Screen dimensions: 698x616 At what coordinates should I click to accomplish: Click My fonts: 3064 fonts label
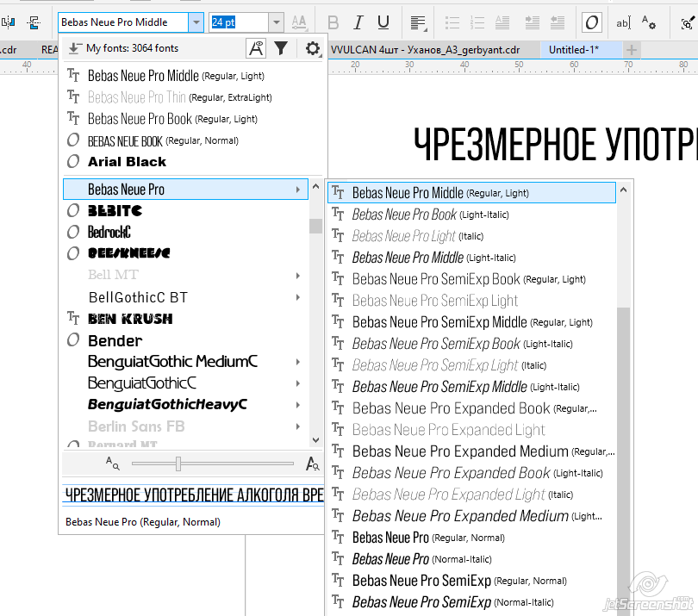[x=132, y=48]
